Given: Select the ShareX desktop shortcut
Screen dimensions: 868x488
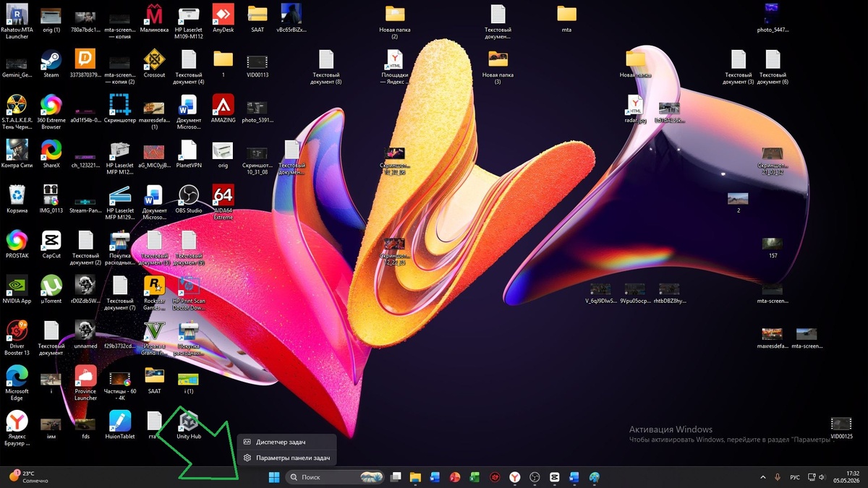Looking at the screenshot, I should tap(51, 153).
